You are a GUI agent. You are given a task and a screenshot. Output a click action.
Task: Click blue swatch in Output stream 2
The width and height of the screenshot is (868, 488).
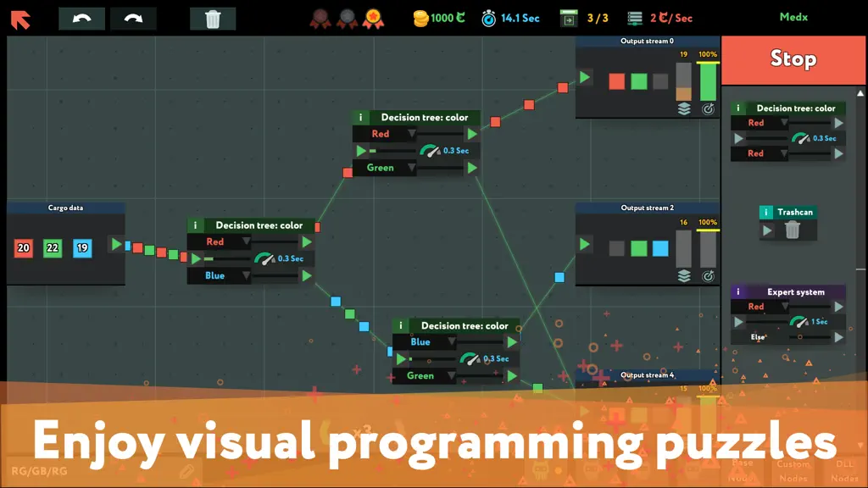point(660,248)
